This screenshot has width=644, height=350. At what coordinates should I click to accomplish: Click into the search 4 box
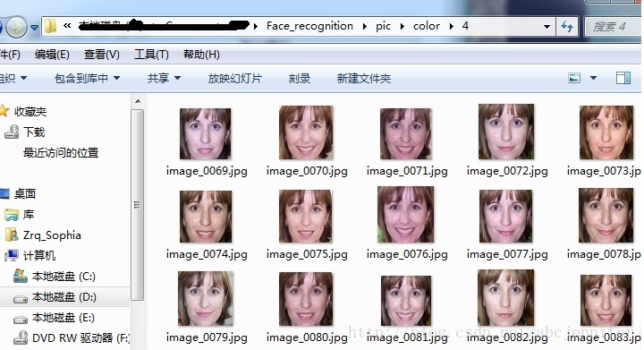tap(612, 27)
